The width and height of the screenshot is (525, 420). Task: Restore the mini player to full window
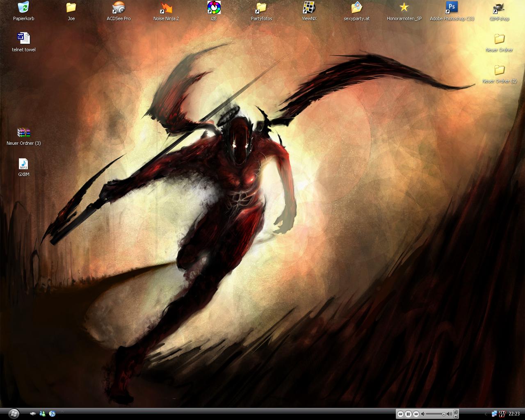(x=456, y=412)
